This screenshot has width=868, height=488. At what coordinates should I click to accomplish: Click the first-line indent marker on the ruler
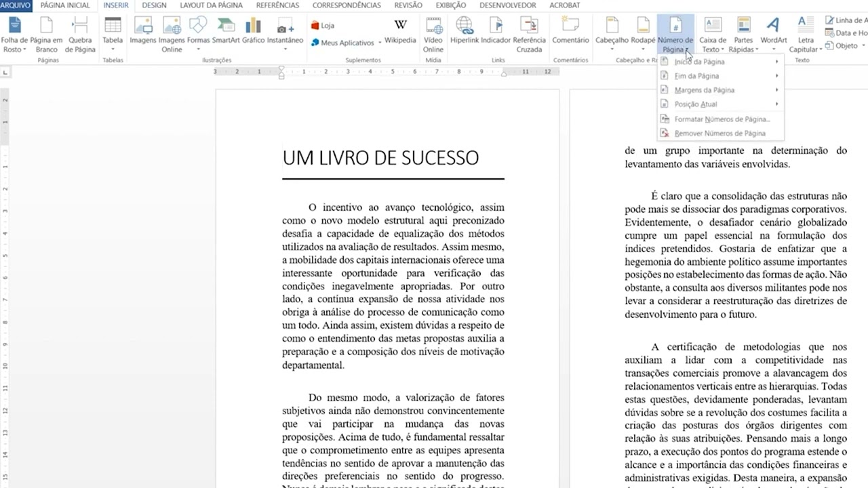[x=281, y=68]
